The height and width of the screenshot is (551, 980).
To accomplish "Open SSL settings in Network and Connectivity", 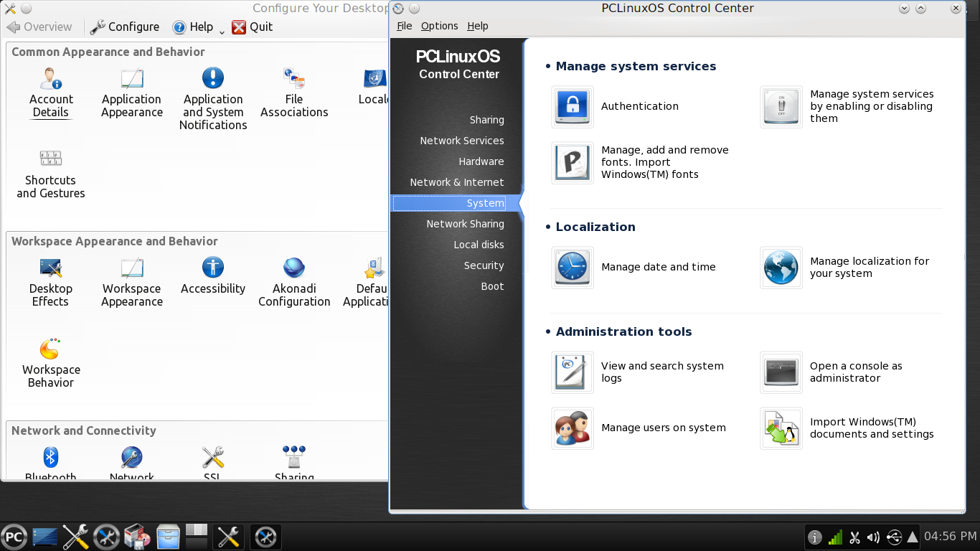I will click(x=213, y=463).
